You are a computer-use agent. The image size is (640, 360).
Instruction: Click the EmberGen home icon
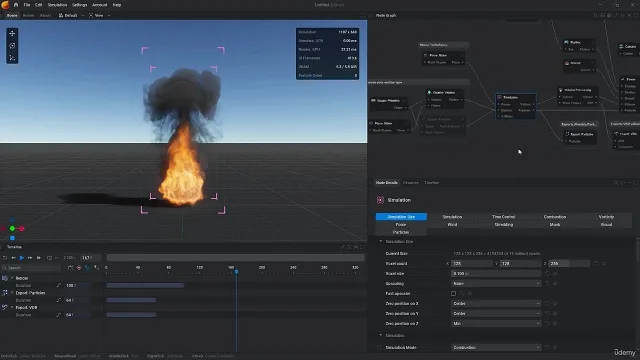pyautogui.click(x=16, y=5)
